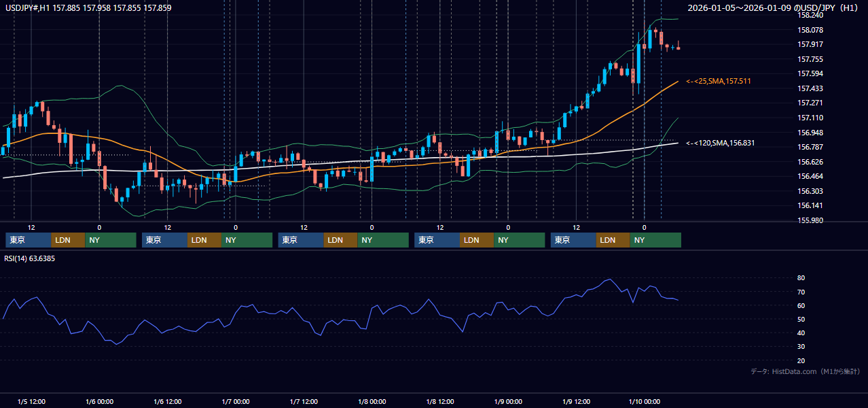This screenshot has height=408, width=868.
Task: Click price axis value 156.464
Action: click(x=810, y=176)
